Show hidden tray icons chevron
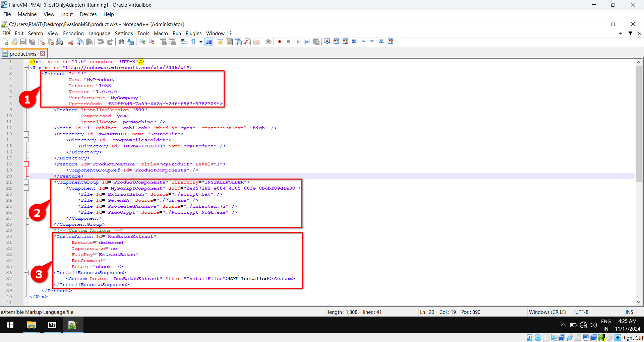The image size is (644, 342). click(563, 325)
